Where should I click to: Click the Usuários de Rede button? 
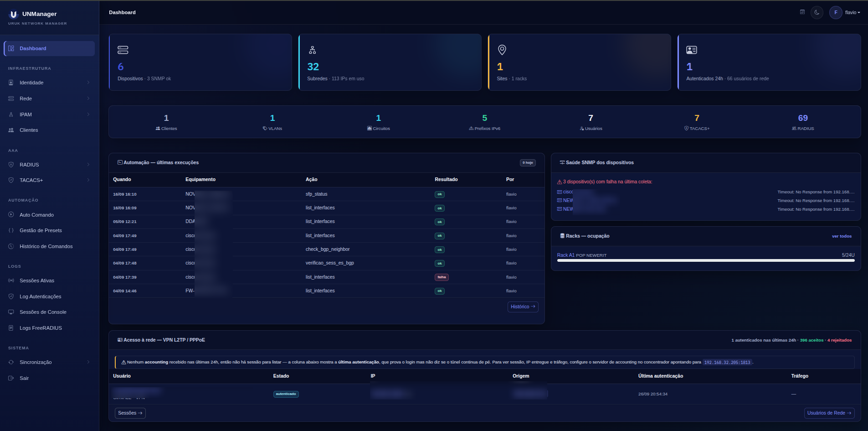click(x=829, y=413)
